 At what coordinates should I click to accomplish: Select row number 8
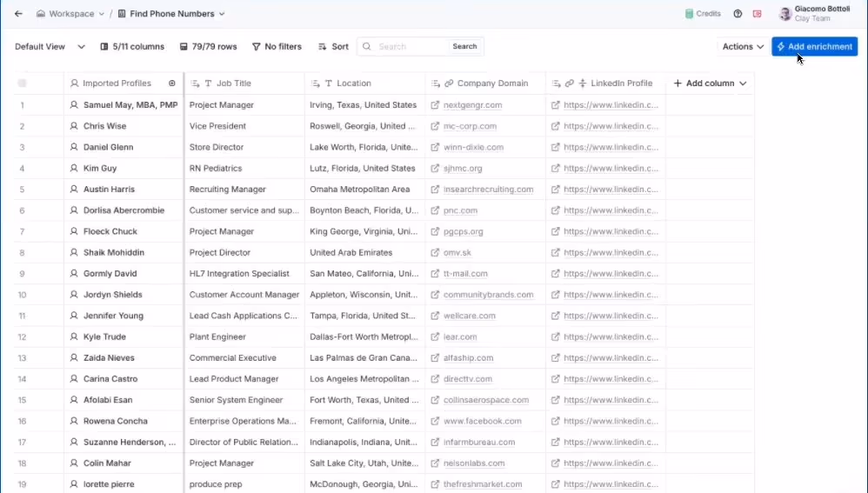[x=22, y=252]
